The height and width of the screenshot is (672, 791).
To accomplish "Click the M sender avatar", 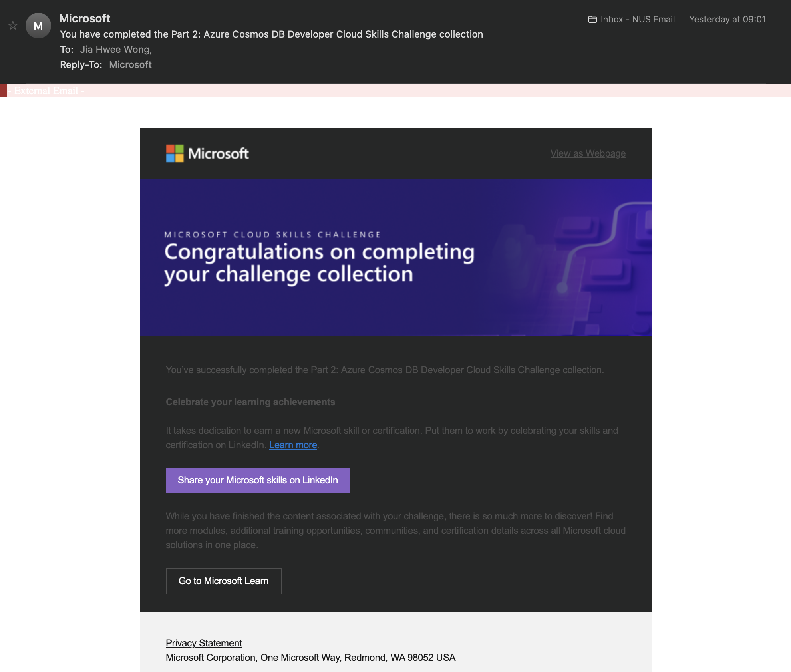I will click(x=38, y=26).
